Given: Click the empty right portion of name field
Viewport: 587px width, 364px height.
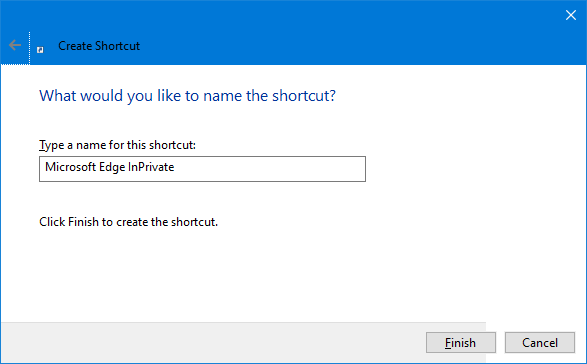Looking at the screenshot, I should [270, 169].
